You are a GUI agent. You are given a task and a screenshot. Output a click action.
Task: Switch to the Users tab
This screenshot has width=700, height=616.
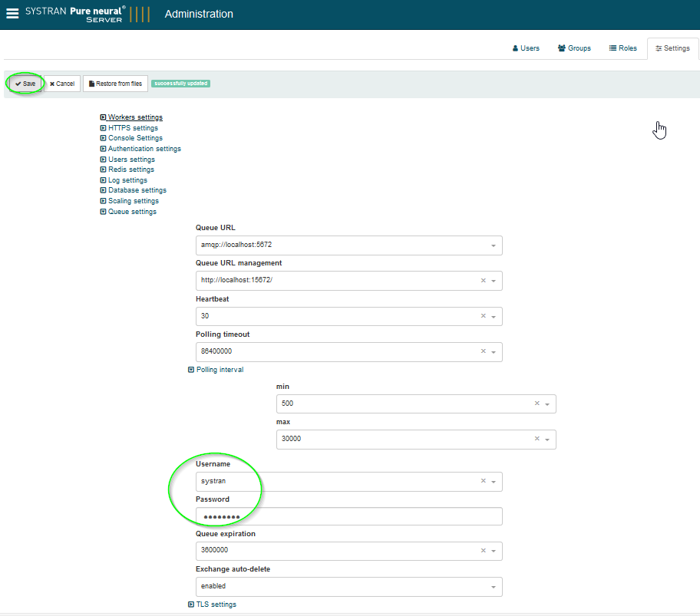point(526,48)
